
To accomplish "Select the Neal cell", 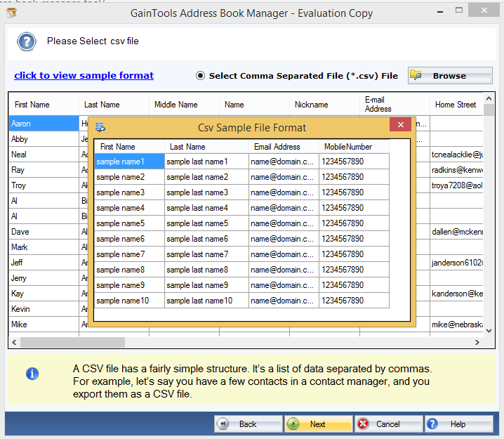I will point(44,155).
